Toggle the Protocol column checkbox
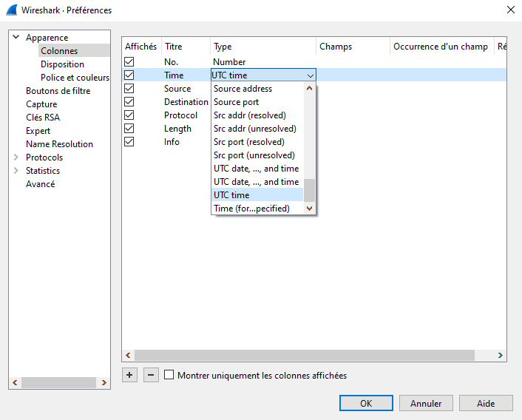The height and width of the screenshot is (420, 522). (x=129, y=115)
